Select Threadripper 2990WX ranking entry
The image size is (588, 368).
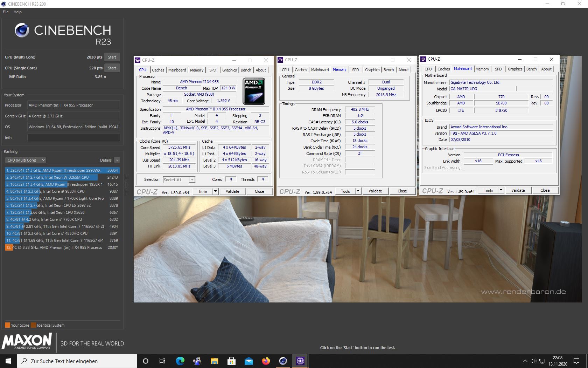62,170
